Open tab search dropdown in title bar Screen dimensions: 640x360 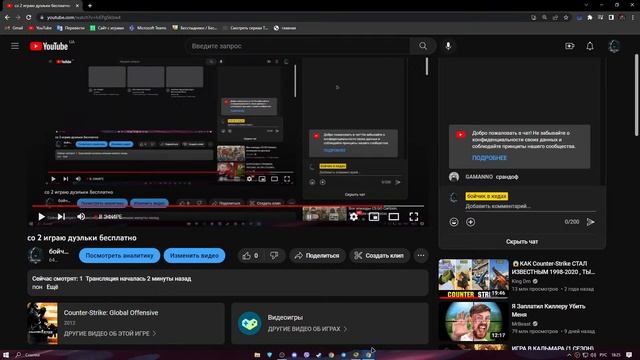tap(586, 5)
